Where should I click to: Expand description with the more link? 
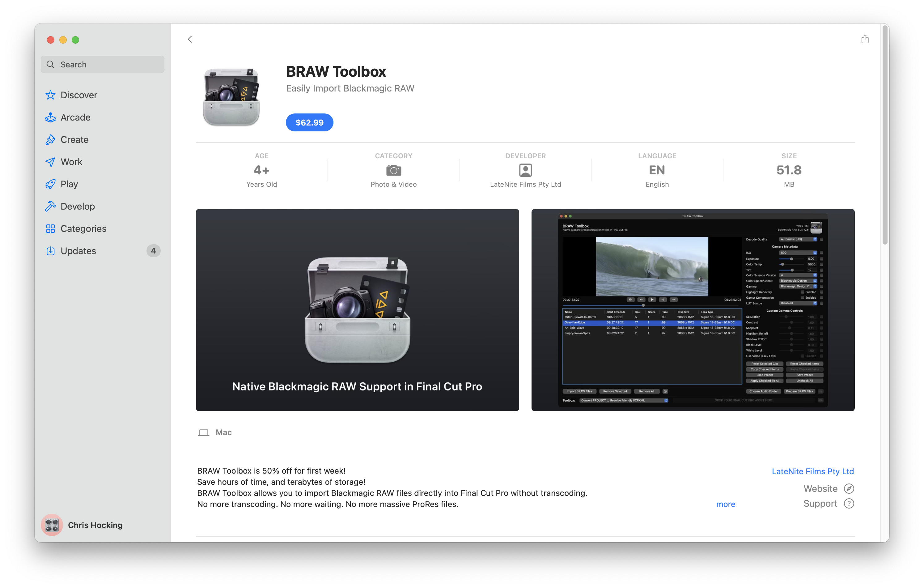(725, 504)
